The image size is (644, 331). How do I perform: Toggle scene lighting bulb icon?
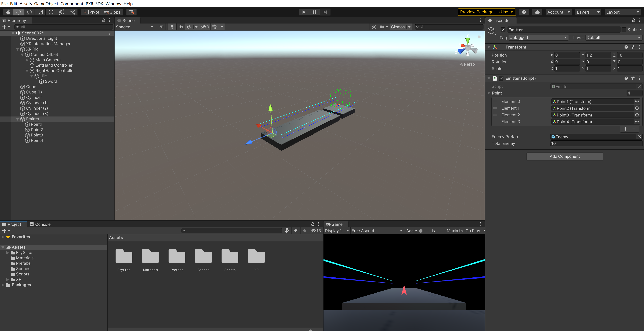[x=172, y=27]
